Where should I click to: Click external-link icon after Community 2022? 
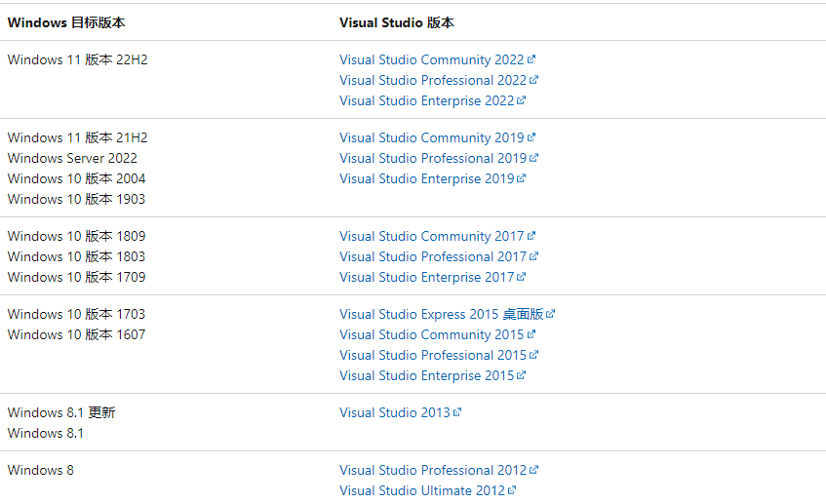(x=531, y=59)
